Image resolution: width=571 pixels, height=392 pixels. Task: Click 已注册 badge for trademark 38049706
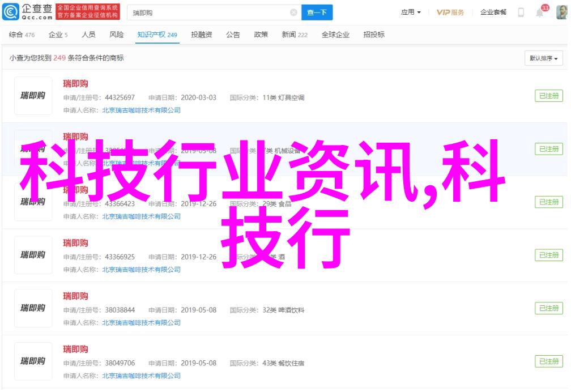click(x=549, y=361)
